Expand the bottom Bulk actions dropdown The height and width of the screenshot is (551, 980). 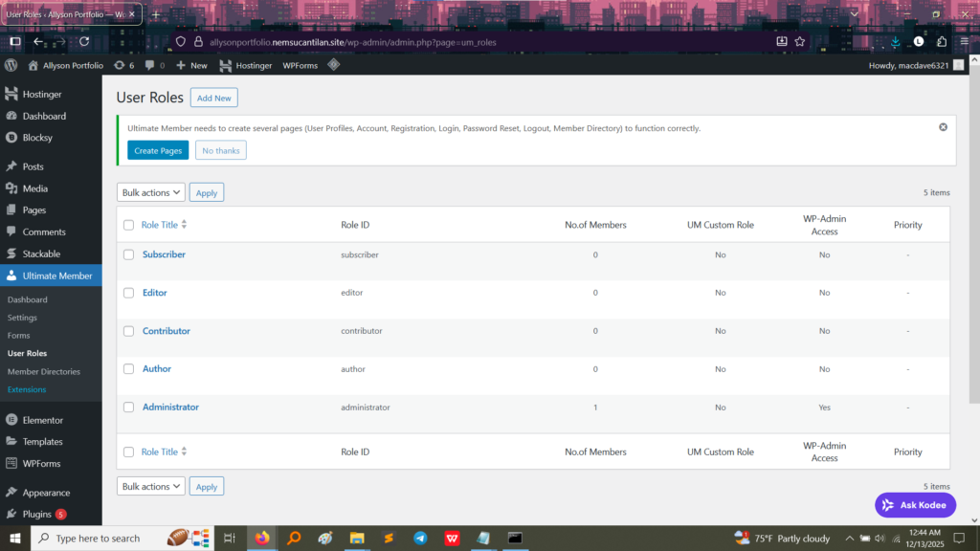[x=151, y=486]
